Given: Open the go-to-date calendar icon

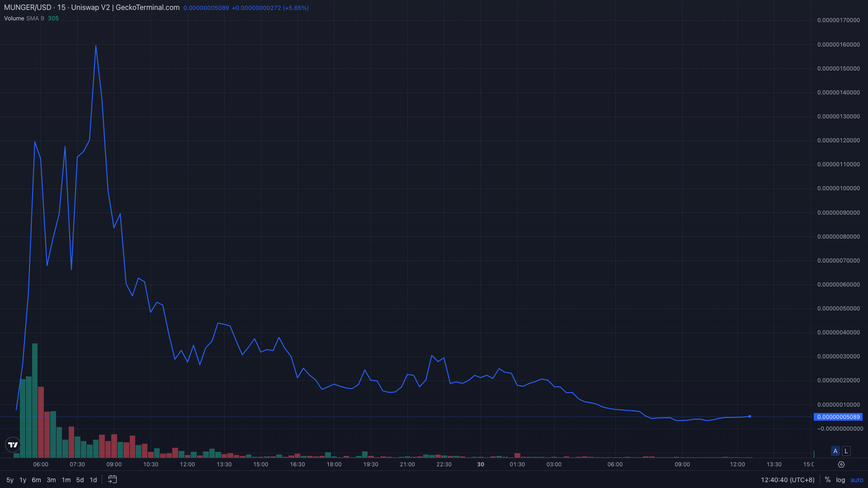Looking at the screenshot, I should pos(113,479).
